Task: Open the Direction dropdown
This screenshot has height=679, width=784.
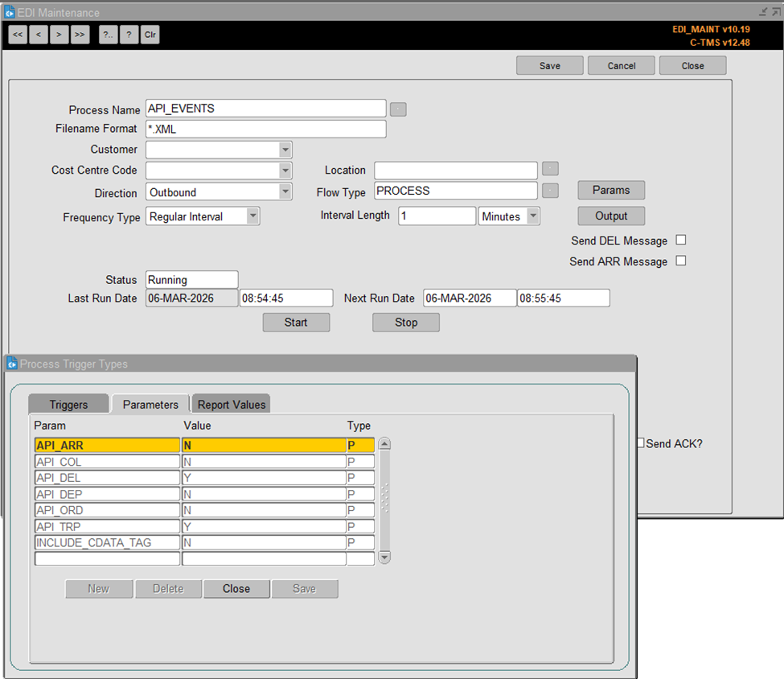Action: [x=284, y=191]
